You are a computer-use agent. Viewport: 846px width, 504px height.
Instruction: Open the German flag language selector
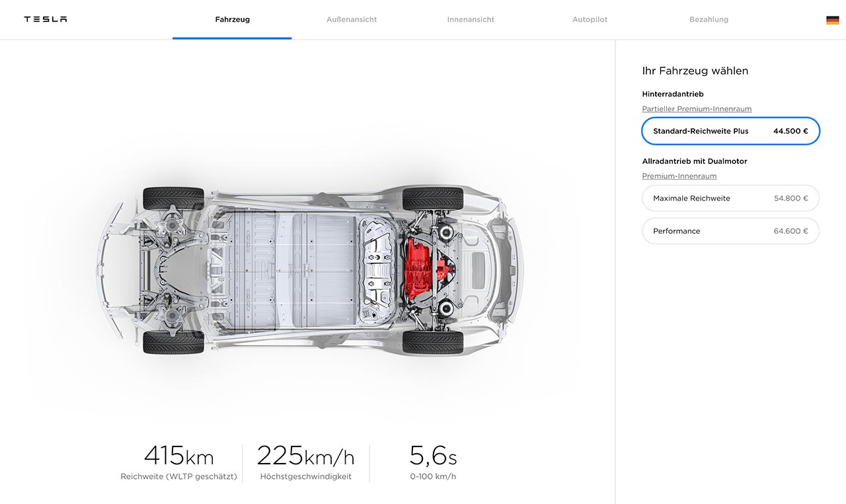832,20
